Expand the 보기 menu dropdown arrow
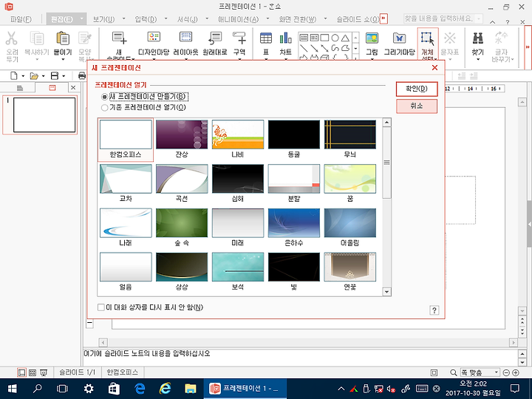532x399 pixels. pos(124,18)
